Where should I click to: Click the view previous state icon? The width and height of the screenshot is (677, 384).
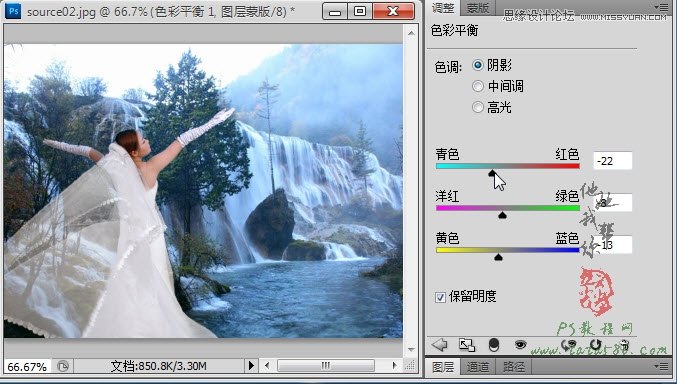click(x=569, y=345)
